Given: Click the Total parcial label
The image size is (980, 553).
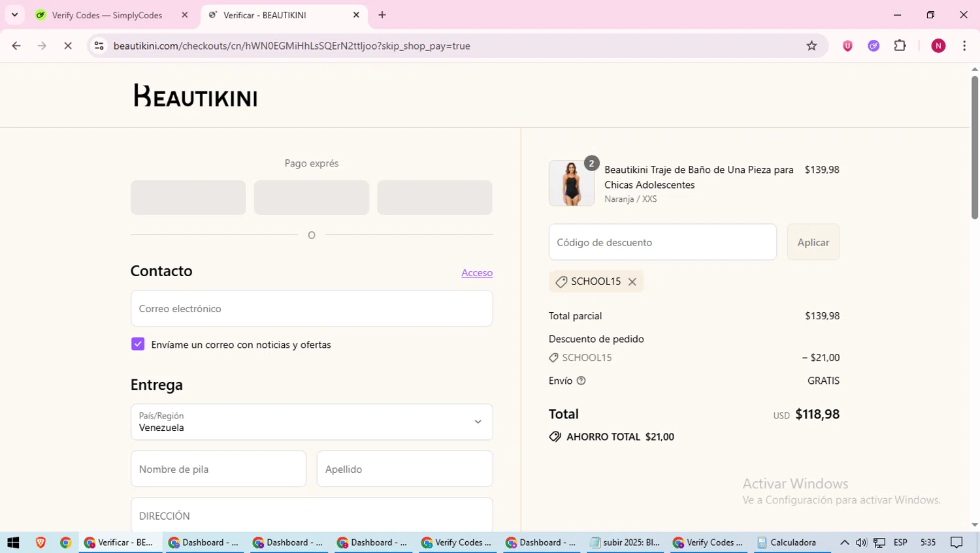Looking at the screenshot, I should pyautogui.click(x=575, y=316).
